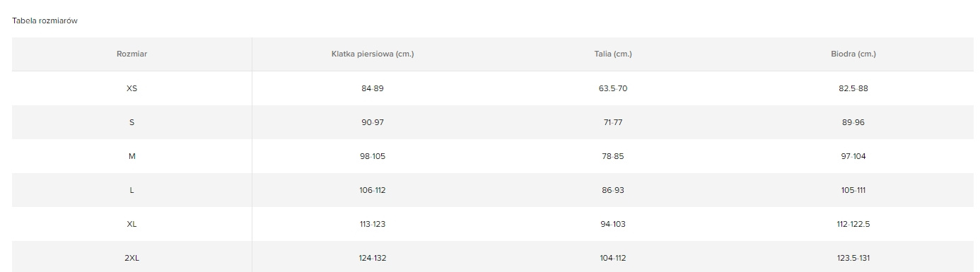Click the waist value 86-93
This screenshot has height=272, width=980.
(613, 190)
